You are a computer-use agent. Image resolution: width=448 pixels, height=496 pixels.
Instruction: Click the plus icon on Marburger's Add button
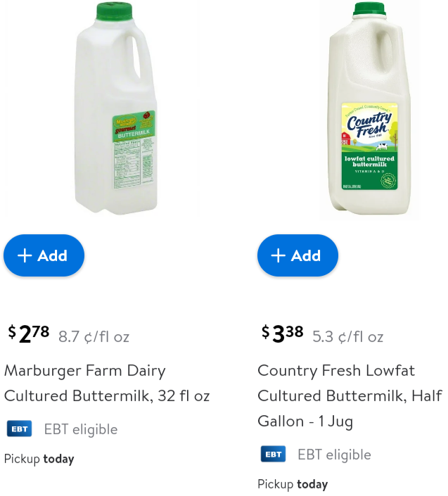(x=25, y=255)
